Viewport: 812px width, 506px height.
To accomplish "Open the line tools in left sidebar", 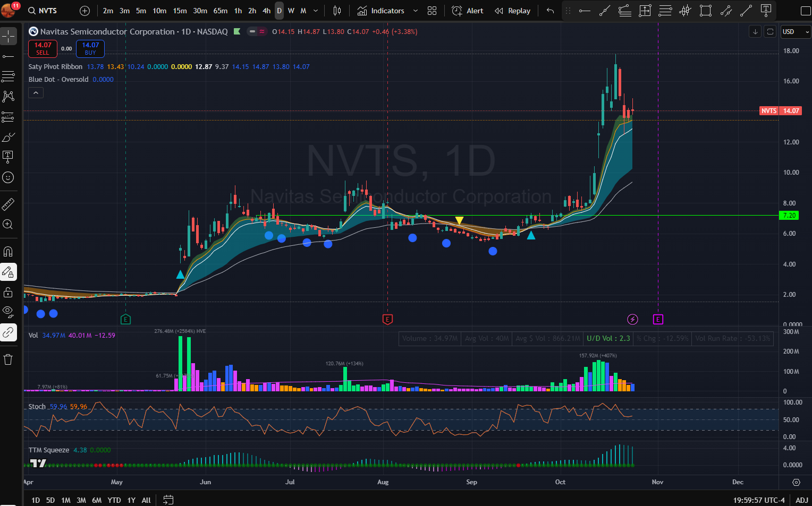I will 8,56.
